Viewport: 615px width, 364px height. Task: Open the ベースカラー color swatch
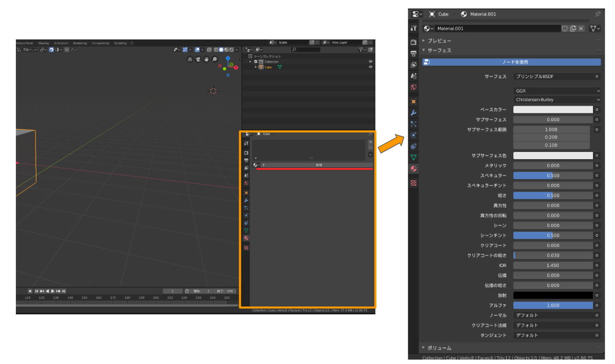553,109
